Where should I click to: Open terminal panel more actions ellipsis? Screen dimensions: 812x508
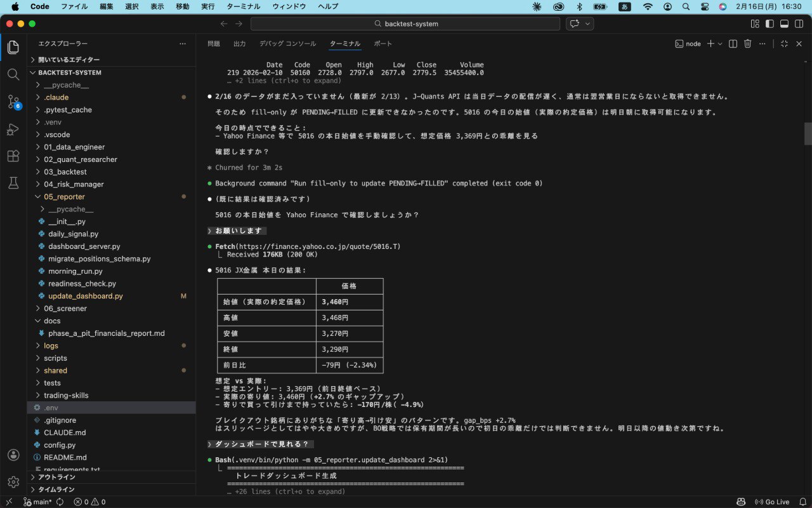761,44
